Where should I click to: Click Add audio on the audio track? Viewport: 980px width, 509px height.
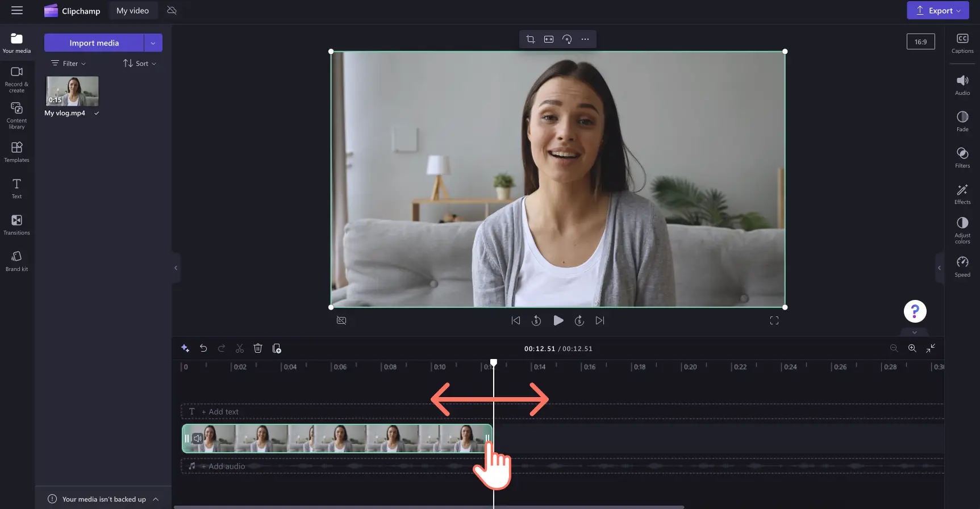click(223, 466)
